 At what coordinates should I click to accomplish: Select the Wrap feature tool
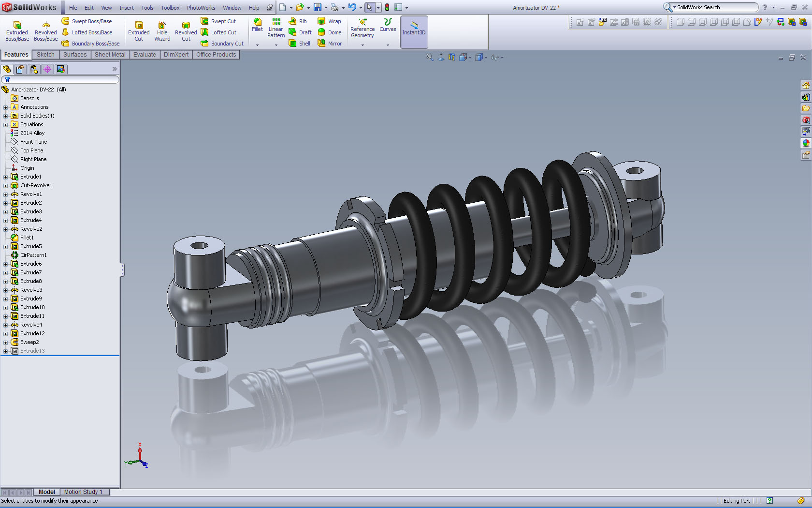point(329,21)
